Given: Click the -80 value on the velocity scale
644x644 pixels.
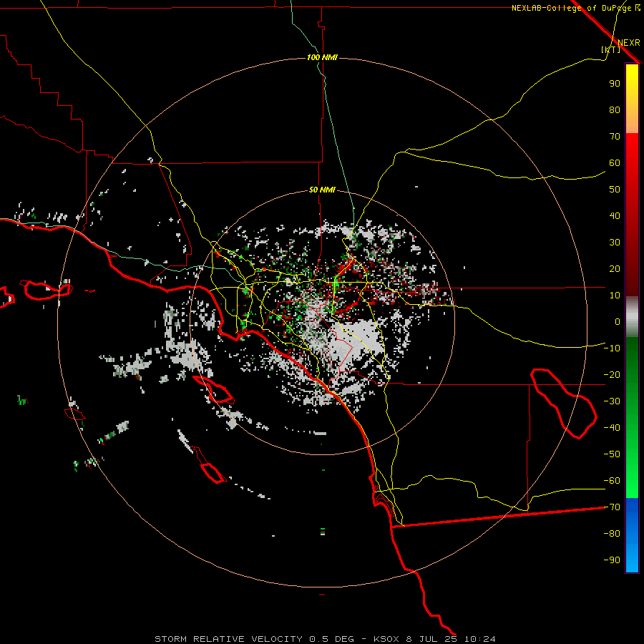Looking at the screenshot, I should (x=612, y=534).
